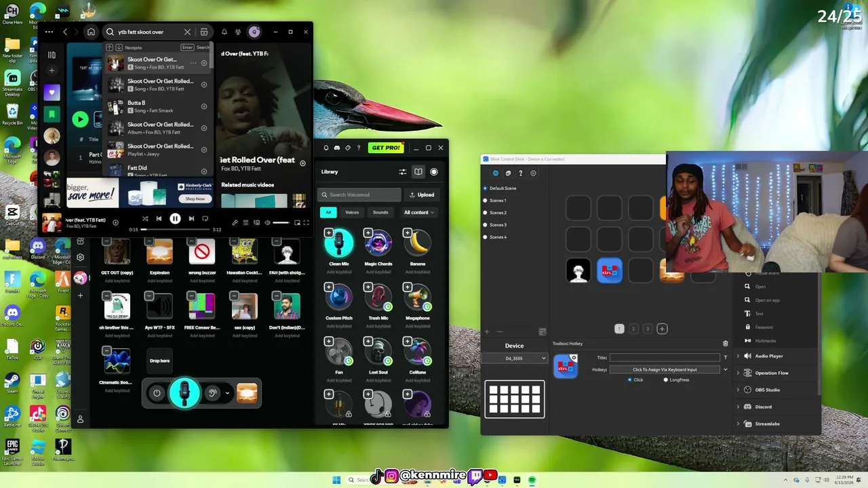Go to Spotify Home
This screenshot has height=488, width=868.
click(x=91, y=32)
